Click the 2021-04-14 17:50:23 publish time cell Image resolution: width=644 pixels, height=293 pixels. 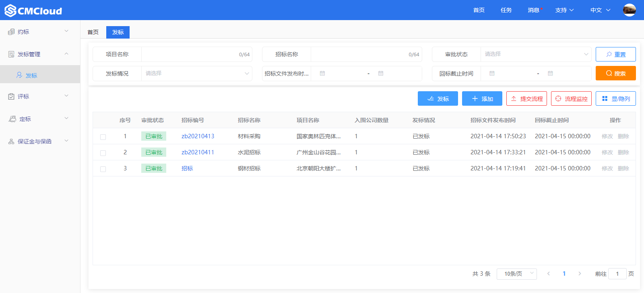498,136
